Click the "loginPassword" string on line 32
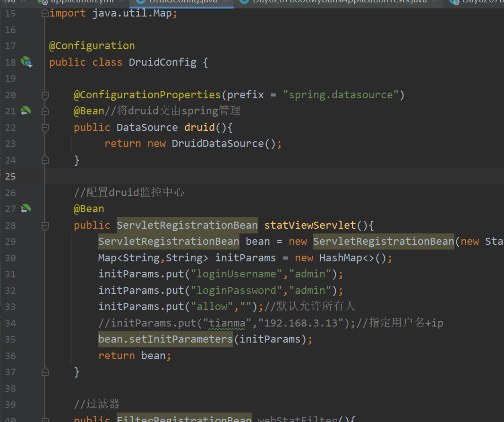The height and width of the screenshot is (422, 504). pos(236,291)
